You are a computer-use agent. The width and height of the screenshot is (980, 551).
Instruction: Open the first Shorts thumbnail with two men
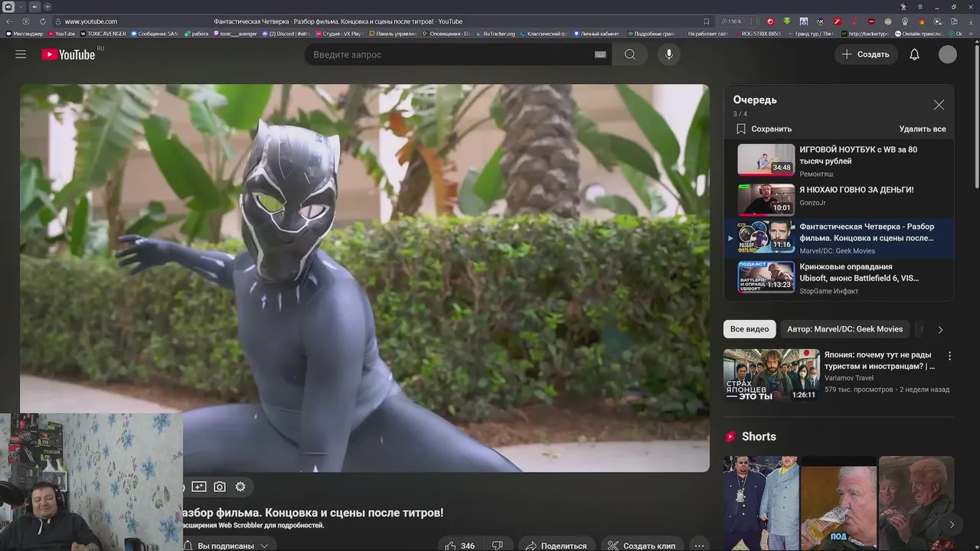click(761, 504)
